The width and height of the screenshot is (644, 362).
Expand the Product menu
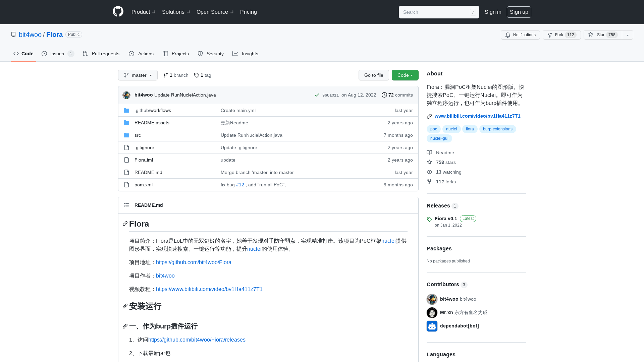[x=143, y=12]
